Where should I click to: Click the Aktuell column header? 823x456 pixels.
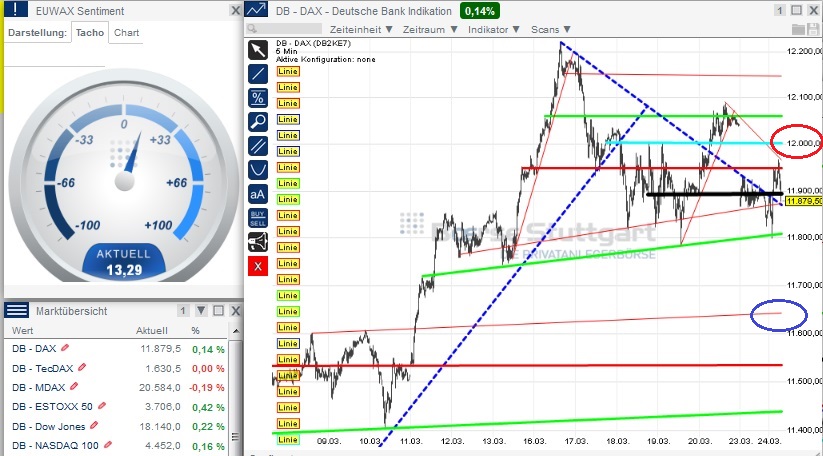pos(152,331)
